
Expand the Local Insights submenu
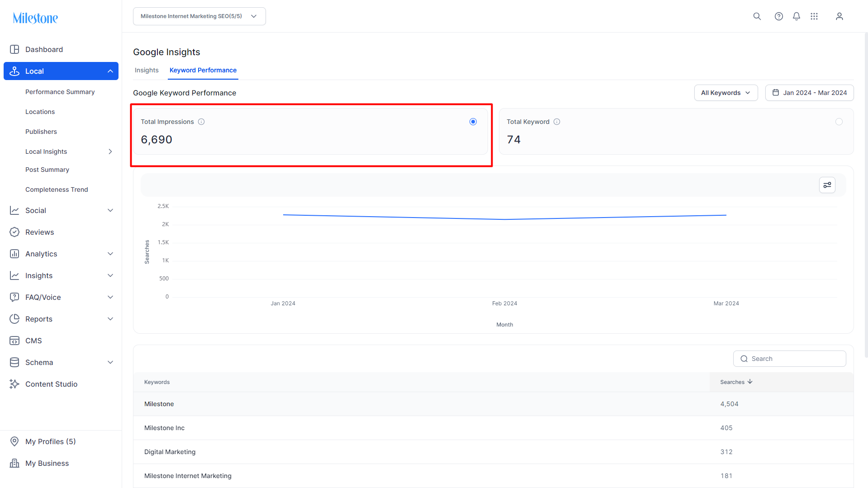pyautogui.click(x=110, y=152)
